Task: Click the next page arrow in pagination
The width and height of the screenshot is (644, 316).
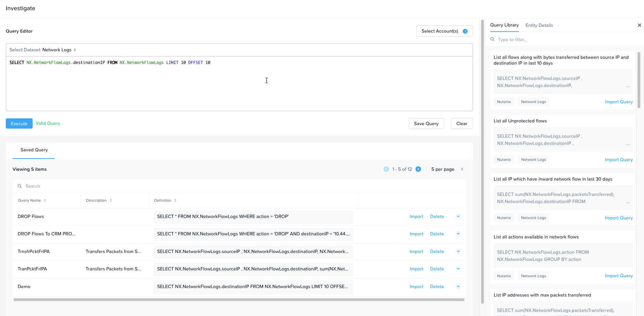Action: (x=418, y=169)
